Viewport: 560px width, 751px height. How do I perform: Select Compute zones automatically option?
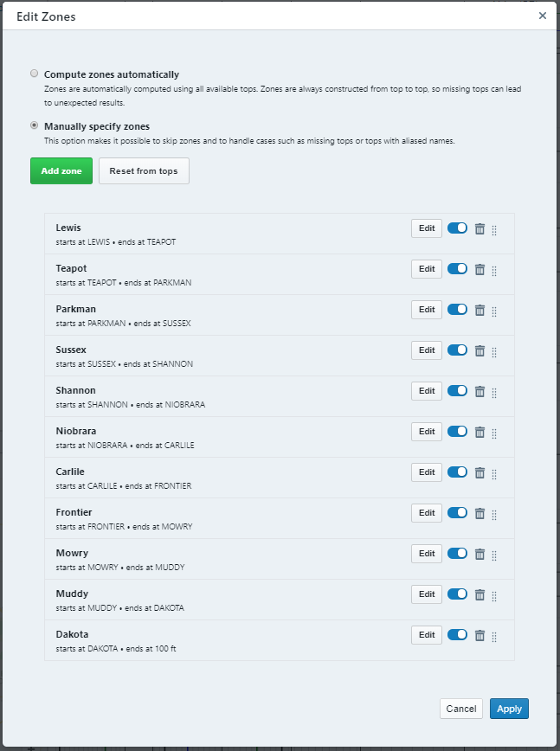coord(34,74)
